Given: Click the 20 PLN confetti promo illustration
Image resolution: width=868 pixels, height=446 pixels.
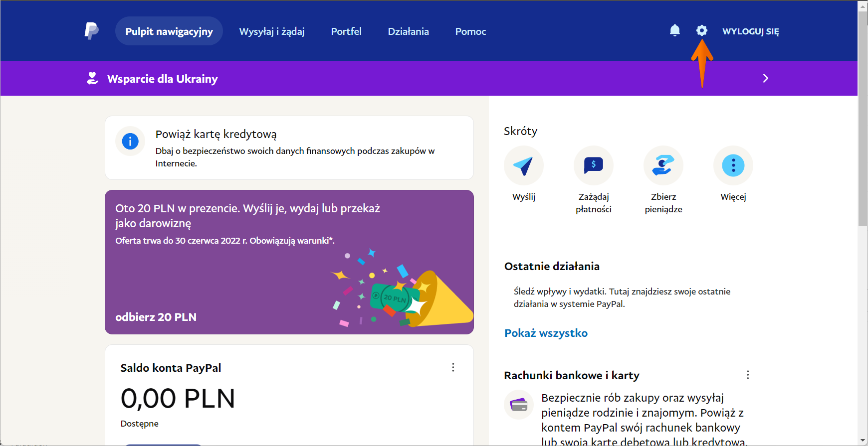Looking at the screenshot, I should pos(402,289).
